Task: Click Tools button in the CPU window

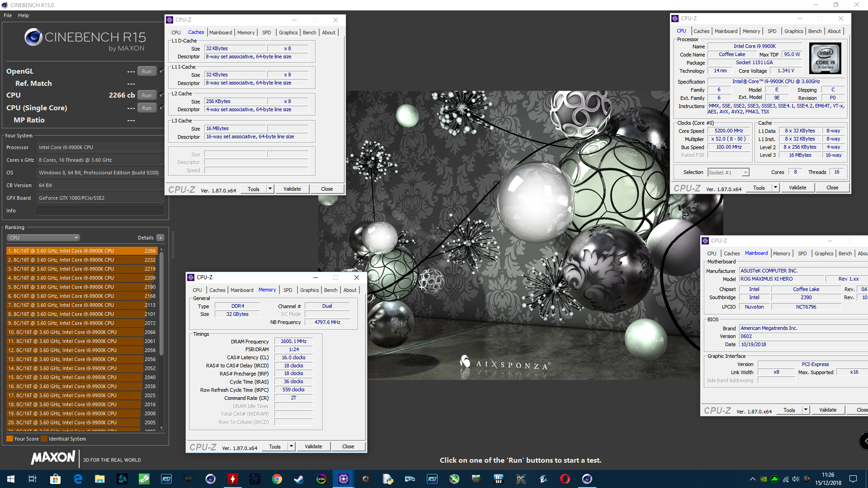Action: pos(759,188)
